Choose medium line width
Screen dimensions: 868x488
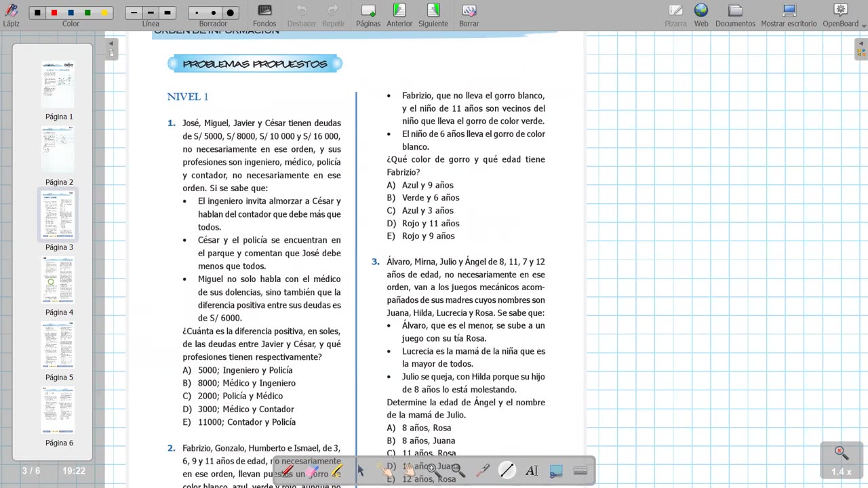[x=151, y=13]
